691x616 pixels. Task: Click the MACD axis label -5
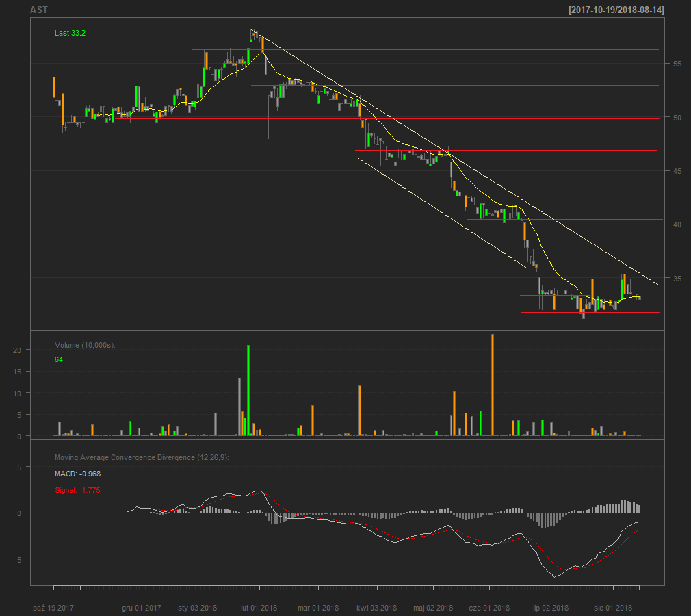(x=18, y=560)
